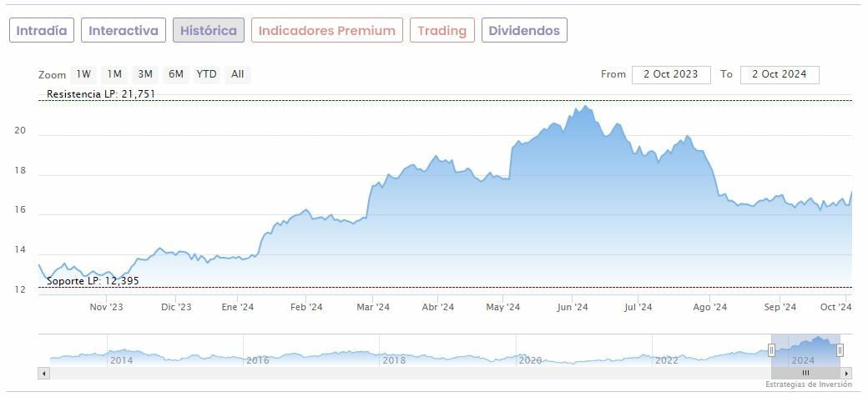This screenshot has width=868, height=402.
Task: Click the scrollbar left arrow
Action: (x=43, y=373)
